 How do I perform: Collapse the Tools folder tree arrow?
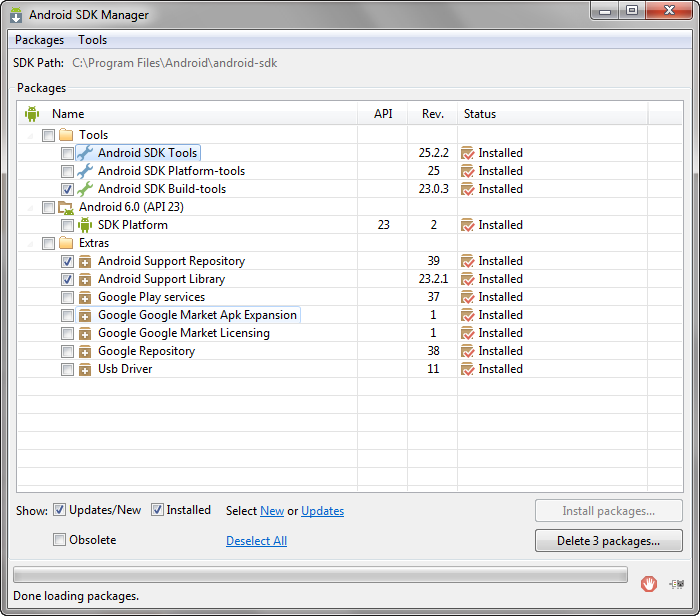point(30,135)
